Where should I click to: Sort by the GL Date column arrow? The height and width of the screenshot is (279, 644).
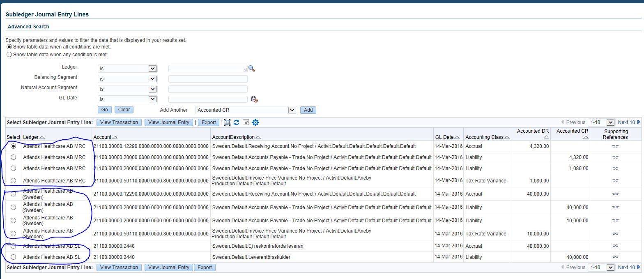(457, 137)
